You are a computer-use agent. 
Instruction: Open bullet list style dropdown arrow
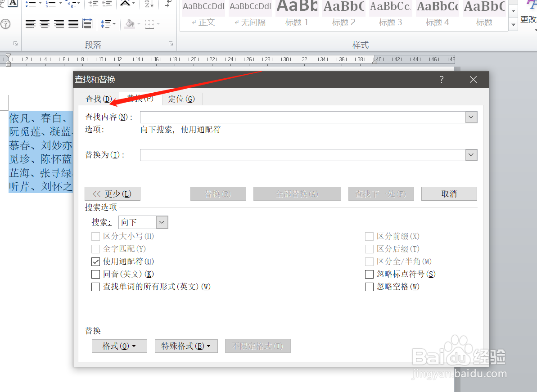pos(40,4)
